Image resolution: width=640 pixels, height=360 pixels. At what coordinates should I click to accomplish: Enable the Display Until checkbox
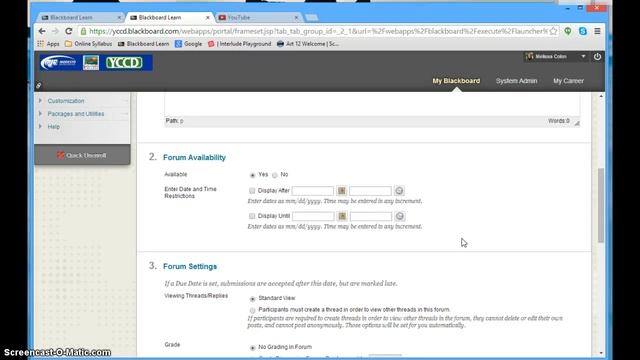click(252, 216)
